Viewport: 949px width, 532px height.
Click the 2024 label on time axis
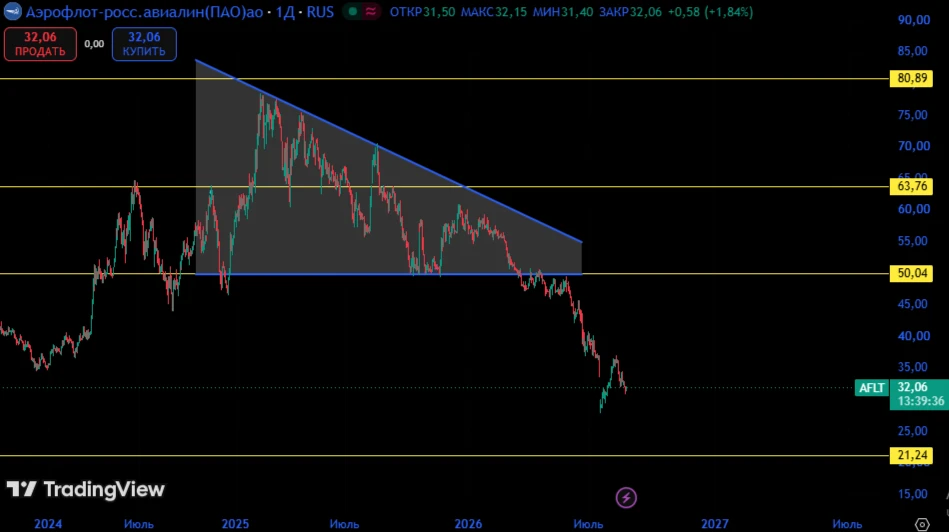click(48, 524)
